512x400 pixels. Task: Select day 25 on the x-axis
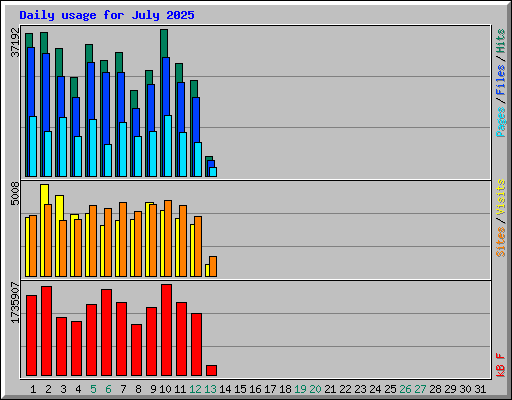(x=390, y=389)
